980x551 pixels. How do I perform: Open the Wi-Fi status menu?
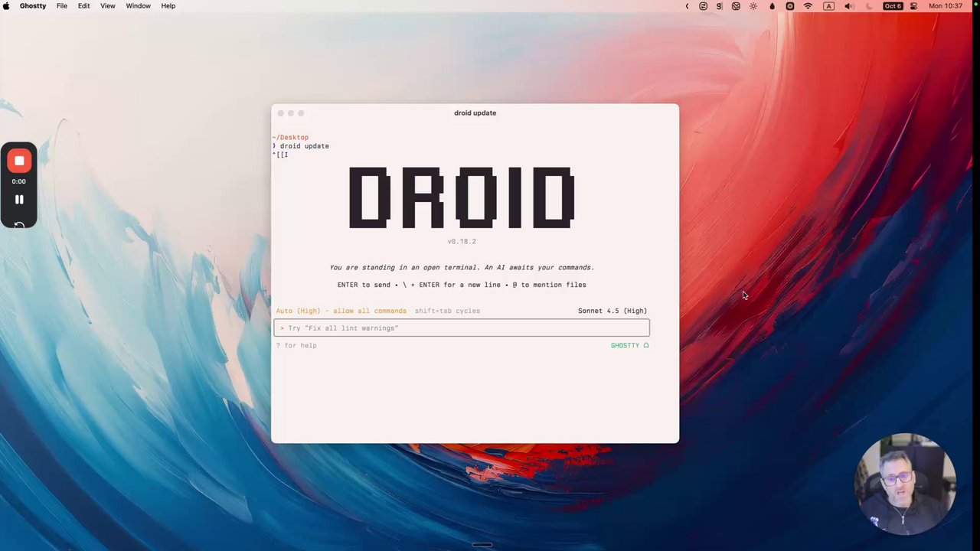point(808,6)
